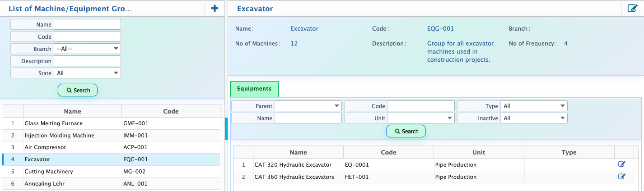Open the Inactive dropdown in Equipments filter
This screenshot has width=644, height=191.
[534, 118]
